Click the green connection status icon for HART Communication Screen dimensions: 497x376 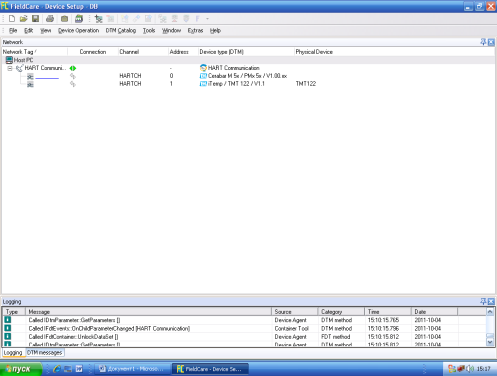tap(73, 68)
